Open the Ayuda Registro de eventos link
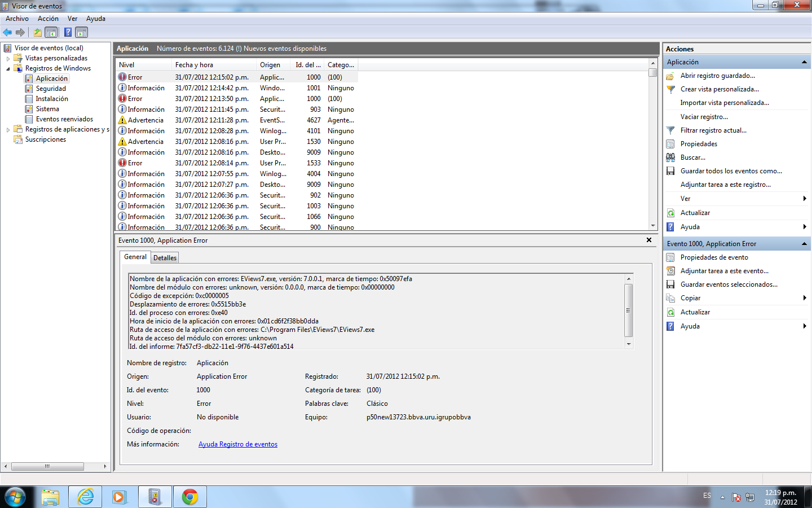Screen dimensions: 812x508 tap(237, 444)
